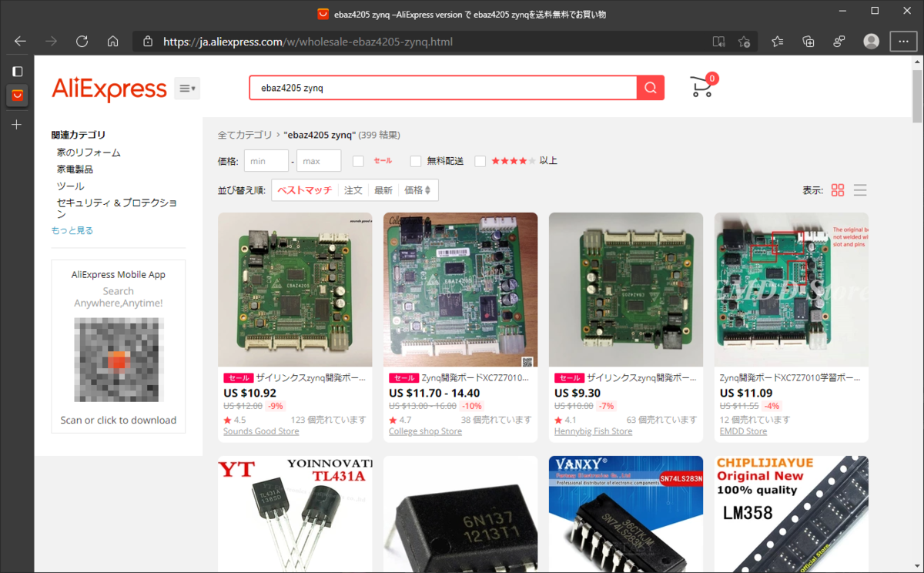The width and height of the screenshot is (924, 573).
Task: Visit Hennybig Fish Store
Action: [593, 431]
